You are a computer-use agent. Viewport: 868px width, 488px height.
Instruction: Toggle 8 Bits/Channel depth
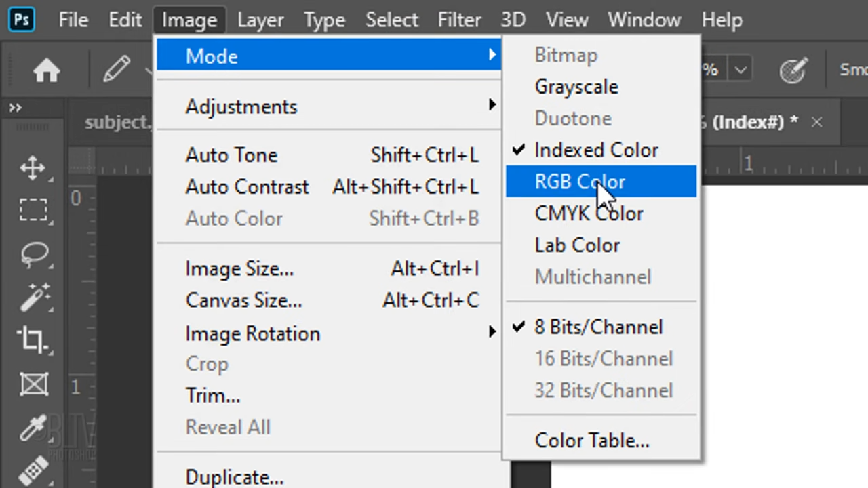(599, 327)
